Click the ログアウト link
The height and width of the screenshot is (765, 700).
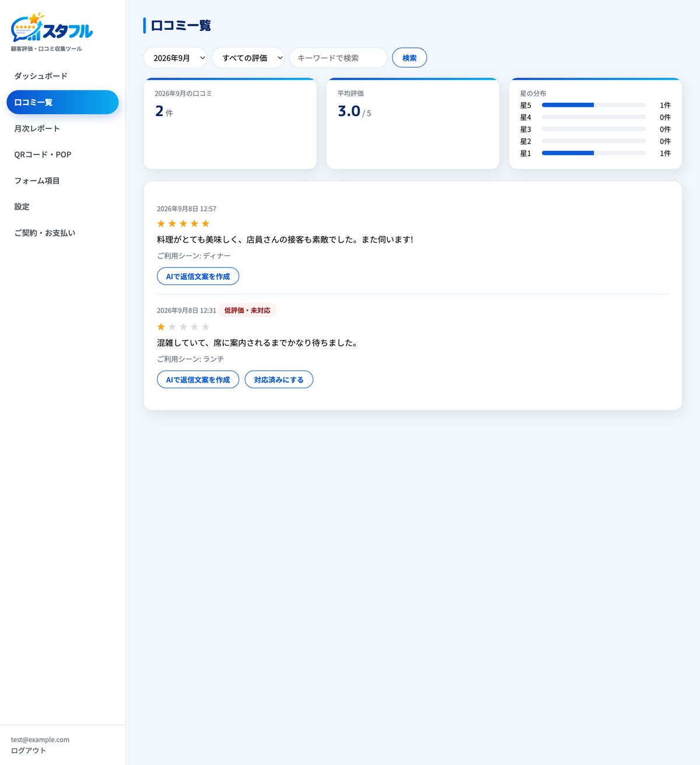click(x=29, y=750)
